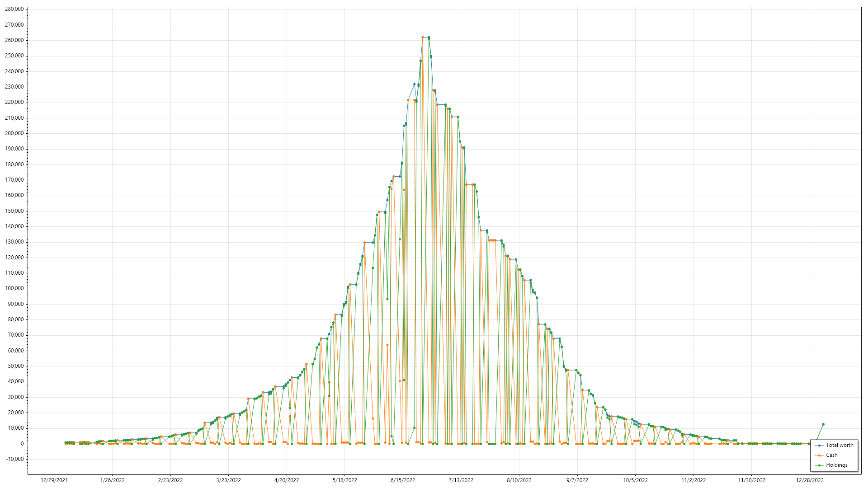Click the Holdings legend label
868x488 pixels.
click(x=836, y=465)
